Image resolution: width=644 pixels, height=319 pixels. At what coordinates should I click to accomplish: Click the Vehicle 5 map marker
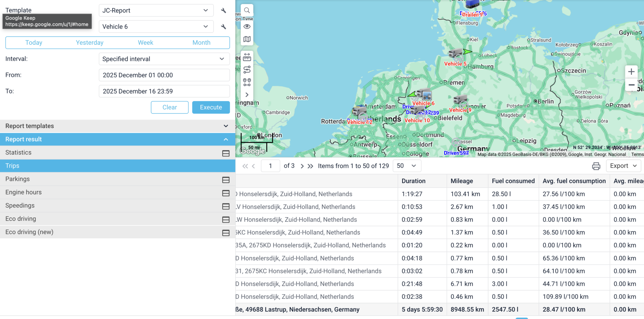455,54
